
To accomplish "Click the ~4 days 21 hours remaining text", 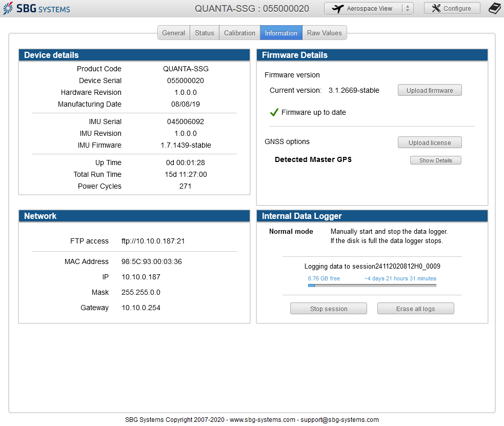I will coord(400,278).
